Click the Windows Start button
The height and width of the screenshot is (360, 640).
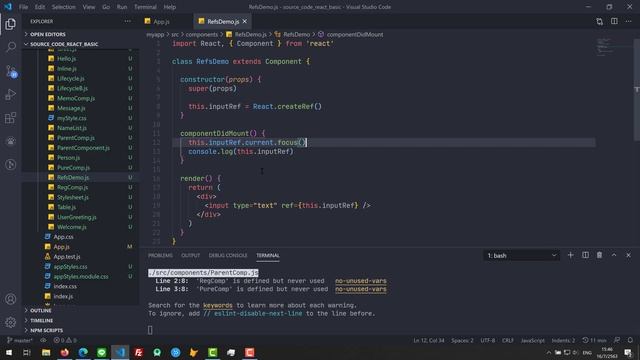9,352
